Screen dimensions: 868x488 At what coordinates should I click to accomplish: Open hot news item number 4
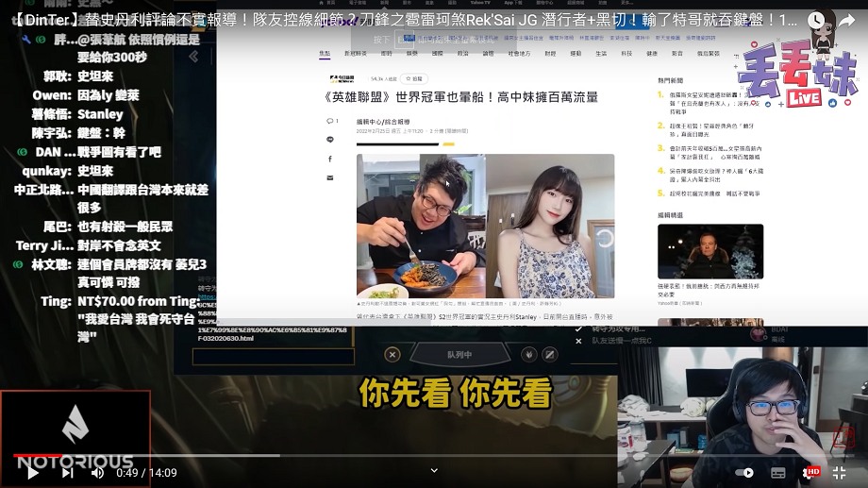coord(710,175)
